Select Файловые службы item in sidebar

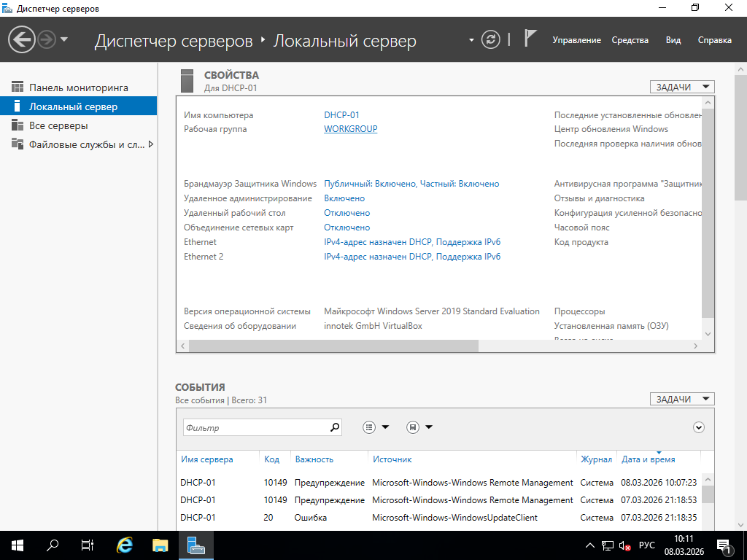(x=78, y=144)
